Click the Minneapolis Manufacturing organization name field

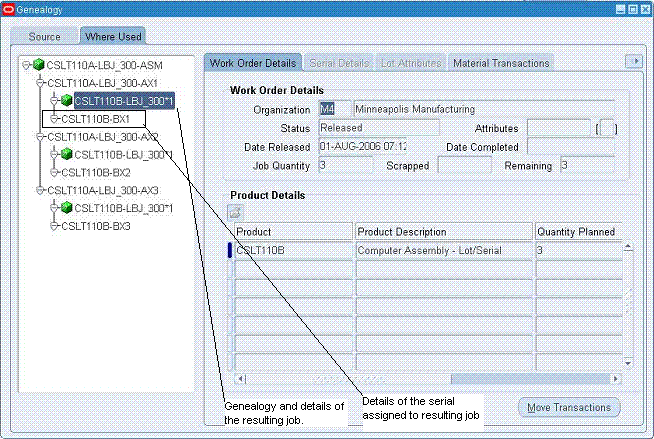click(484, 109)
